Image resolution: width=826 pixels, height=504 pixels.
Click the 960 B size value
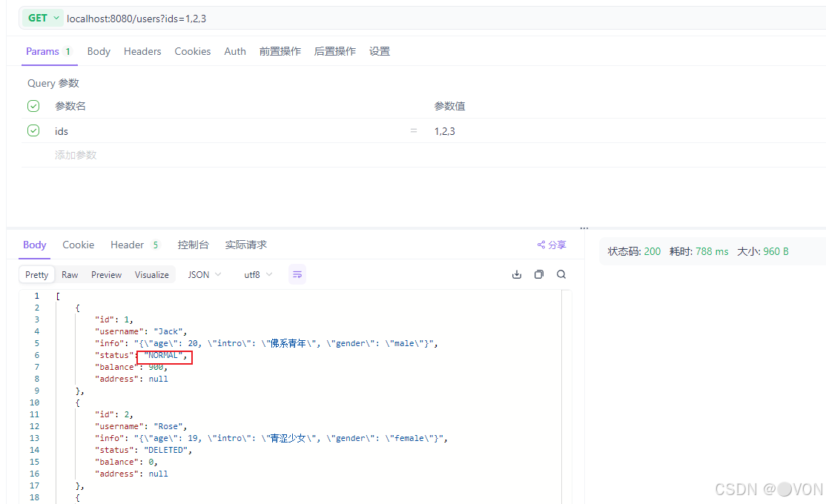pos(776,251)
